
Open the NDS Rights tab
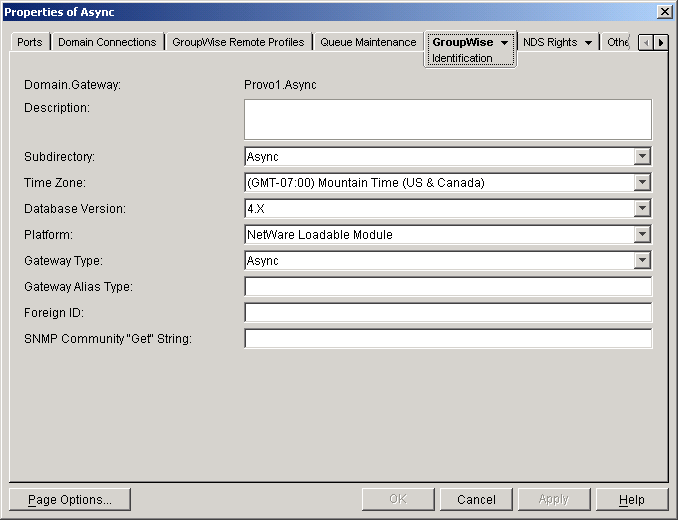550,42
